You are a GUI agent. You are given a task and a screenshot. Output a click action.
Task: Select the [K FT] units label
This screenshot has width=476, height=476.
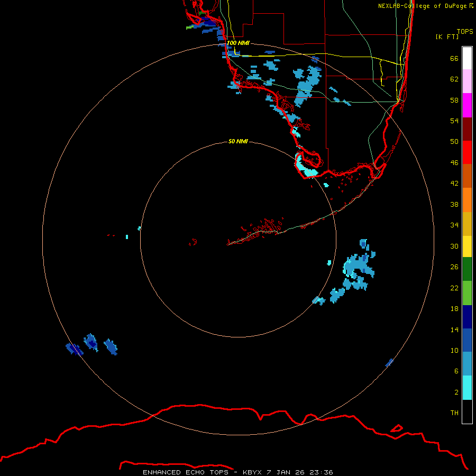pos(447,36)
